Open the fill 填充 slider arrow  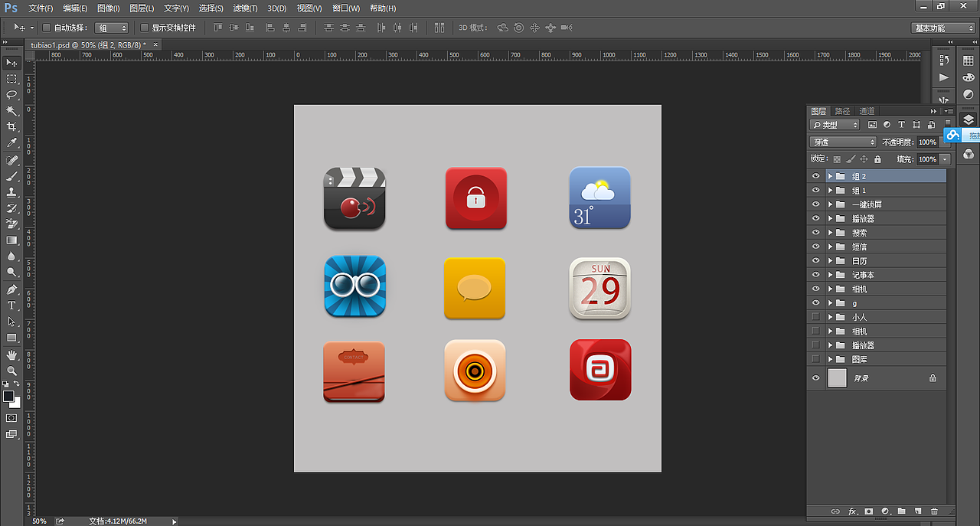tap(945, 159)
